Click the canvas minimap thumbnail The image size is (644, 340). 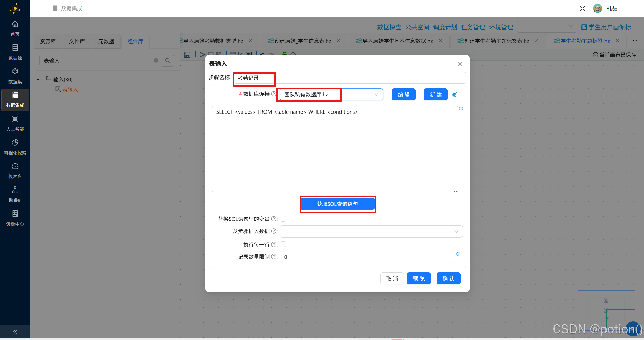click(x=606, y=310)
